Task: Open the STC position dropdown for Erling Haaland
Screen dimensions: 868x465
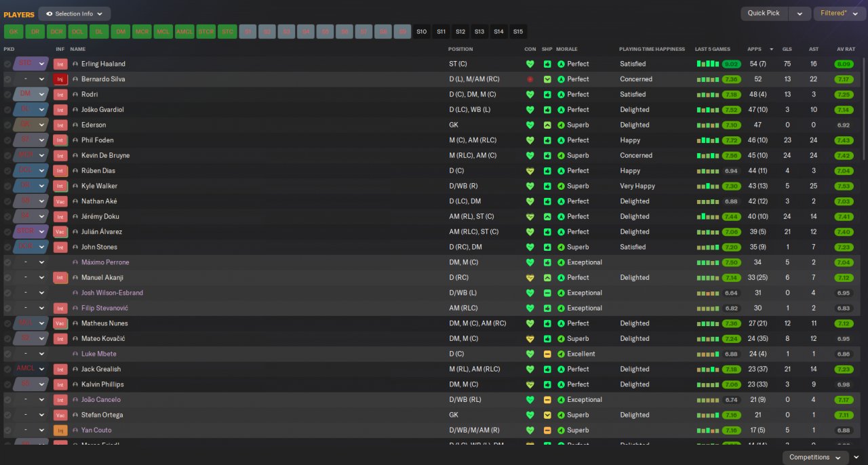Action: (31, 64)
